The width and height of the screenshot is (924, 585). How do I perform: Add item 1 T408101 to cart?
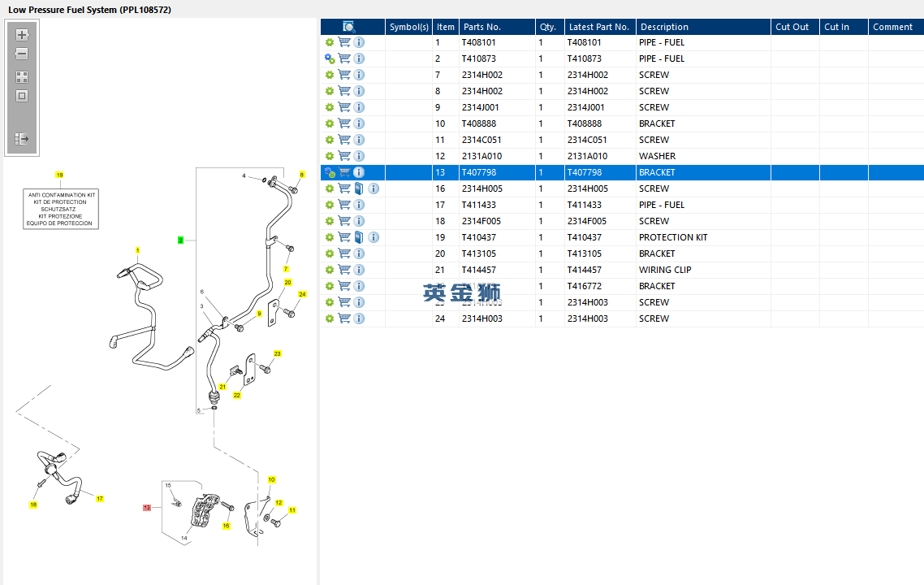(x=344, y=42)
